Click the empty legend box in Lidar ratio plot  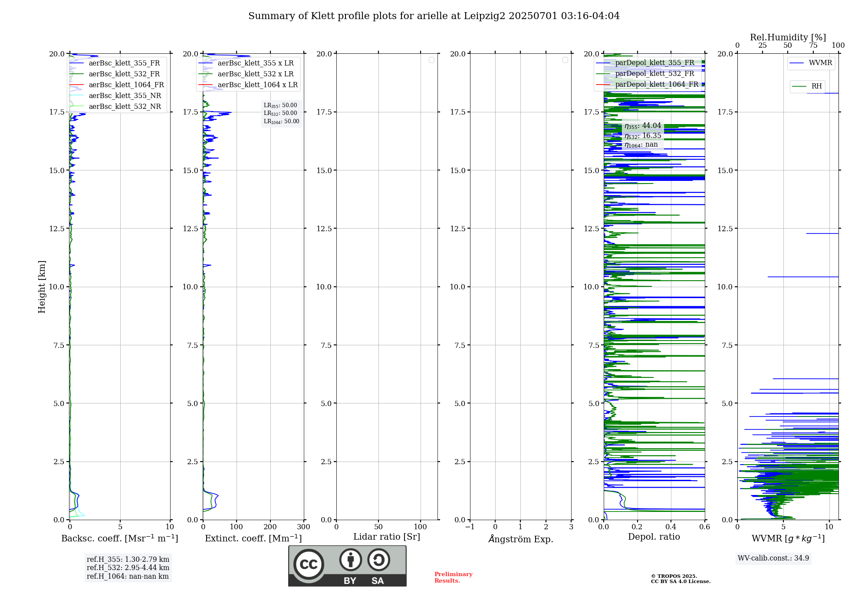(431, 60)
